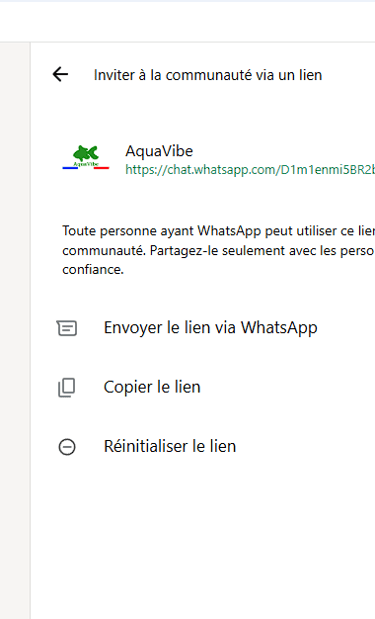Choose 'Réinitialiser le lien' option
Image resolution: width=375 pixels, height=619 pixels.
(x=202, y=446)
